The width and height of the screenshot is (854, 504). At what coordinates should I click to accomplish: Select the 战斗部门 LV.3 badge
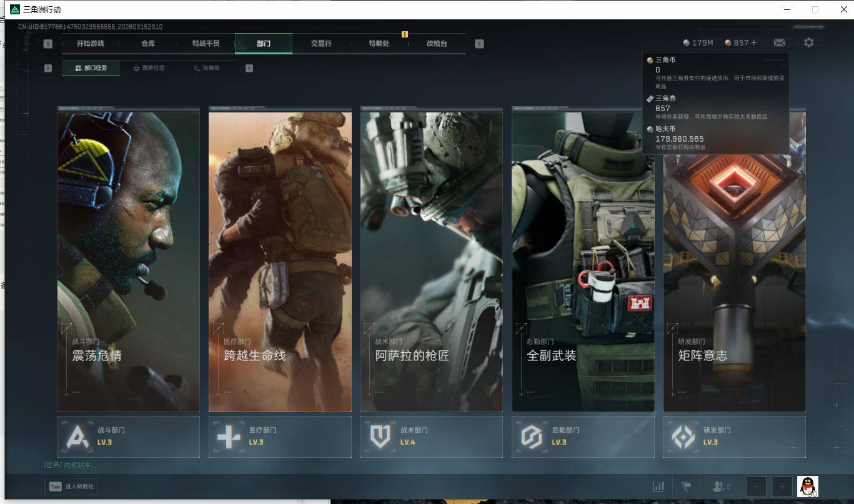129,437
